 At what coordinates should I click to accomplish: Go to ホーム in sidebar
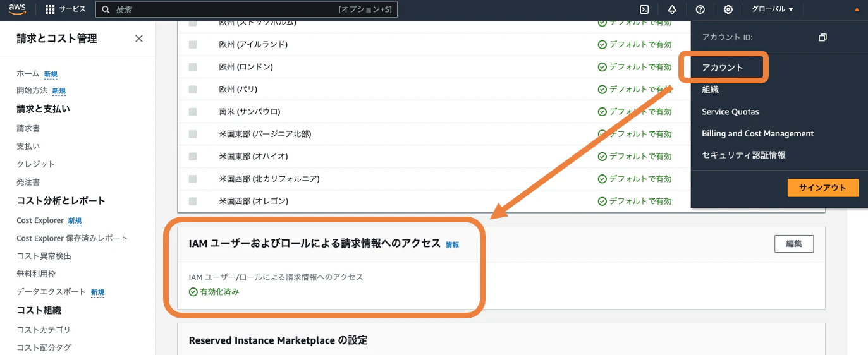(28, 74)
